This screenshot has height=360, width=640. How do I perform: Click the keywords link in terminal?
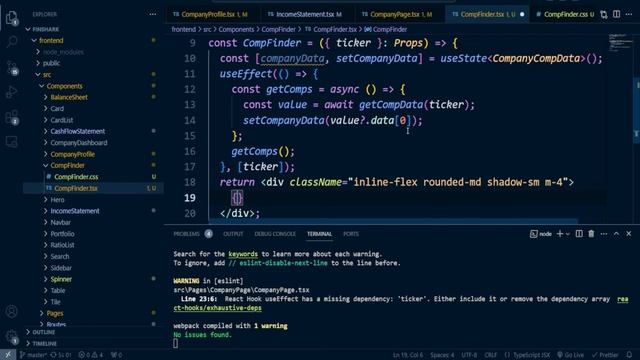click(243, 254)
